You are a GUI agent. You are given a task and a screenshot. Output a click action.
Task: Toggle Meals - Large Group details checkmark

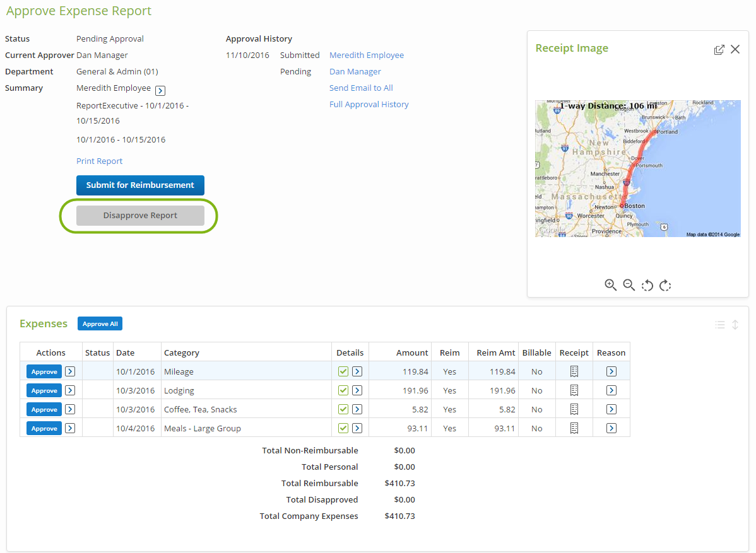pyautogui.click(x=343, y=428)
